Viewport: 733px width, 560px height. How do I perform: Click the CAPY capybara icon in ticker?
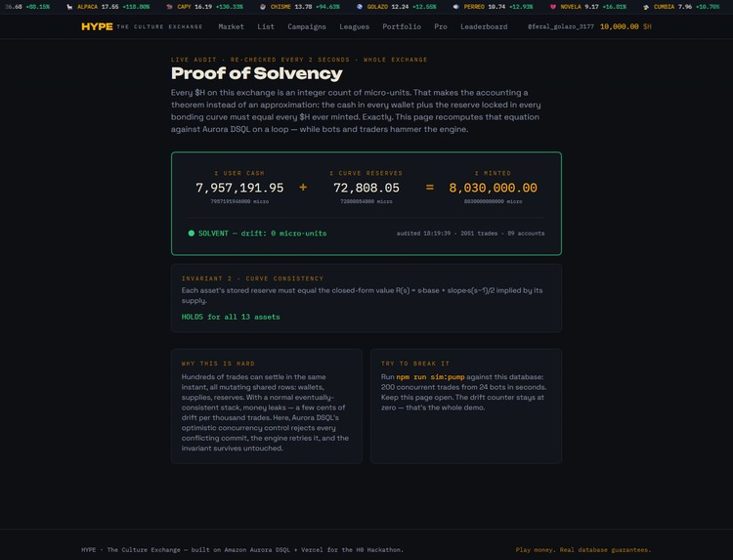tap(169, 7)
